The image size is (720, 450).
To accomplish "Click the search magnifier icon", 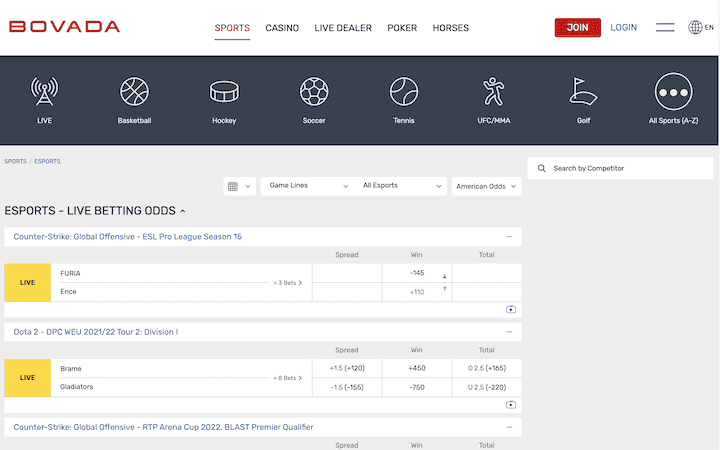I will coord(541,169).
